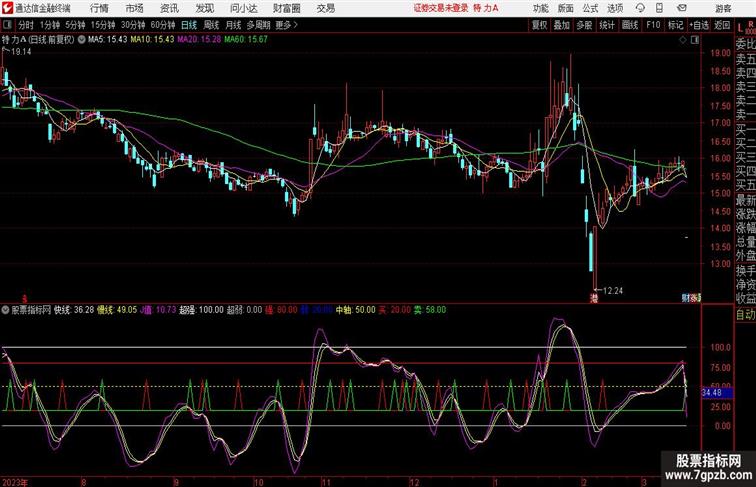Switch to 30分钟 period
Viewport: 756px width, 487px height.
click(x=133, y=25)
